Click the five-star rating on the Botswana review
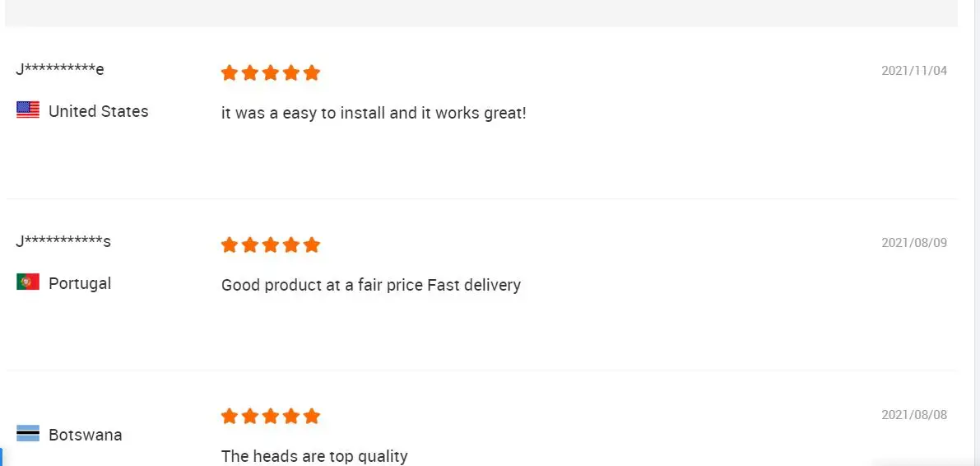The image size is (980, 466). 270,416
